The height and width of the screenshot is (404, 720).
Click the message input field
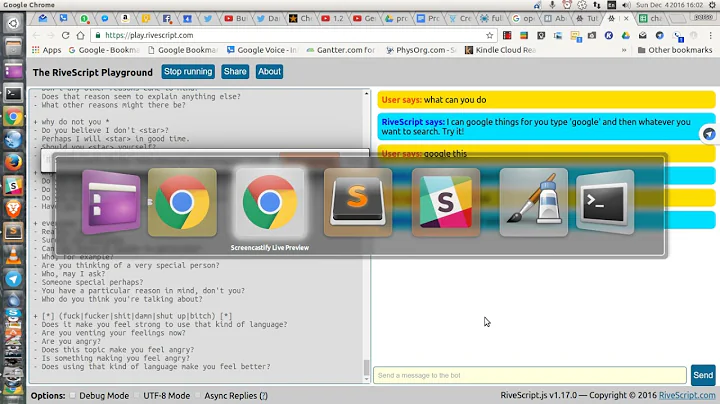click(x=530, y=375)
